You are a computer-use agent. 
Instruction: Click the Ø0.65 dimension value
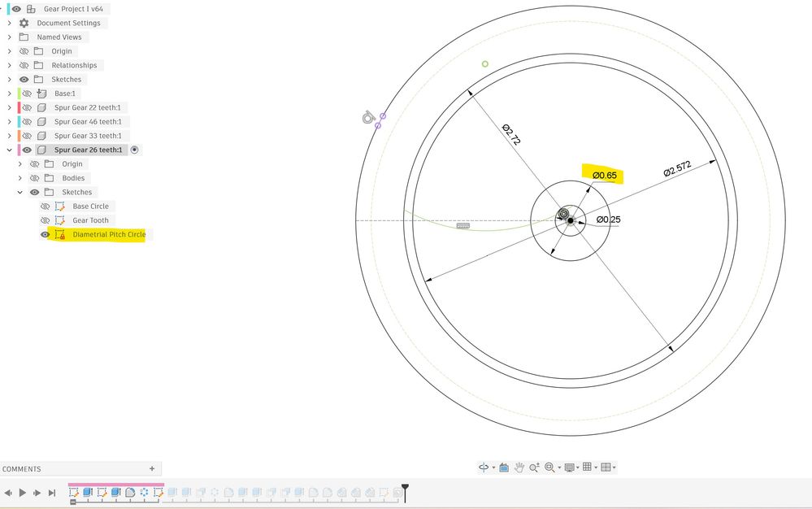(x=605, y=176)
